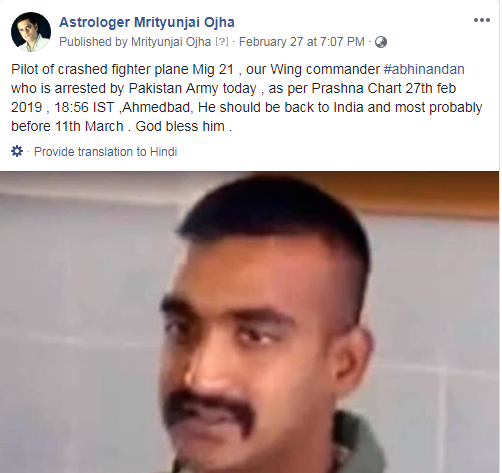View the page avatar in the post header
The height and width of the screenshot is (473, 502).
click(31, 32)
